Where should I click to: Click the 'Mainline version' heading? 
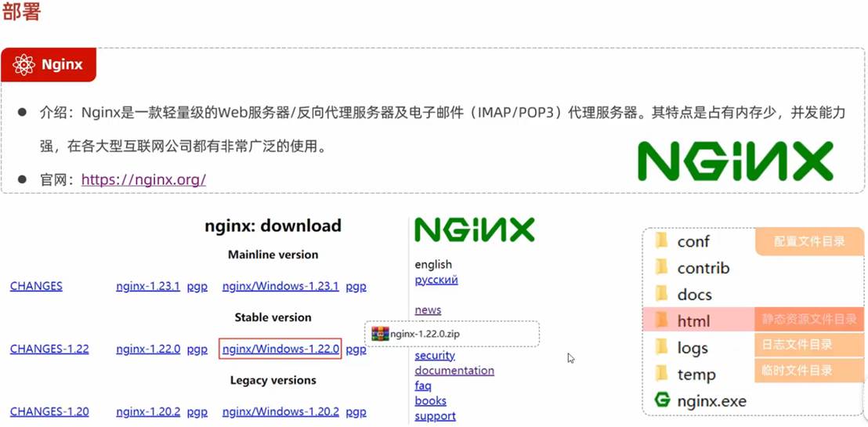coord(273,255)
